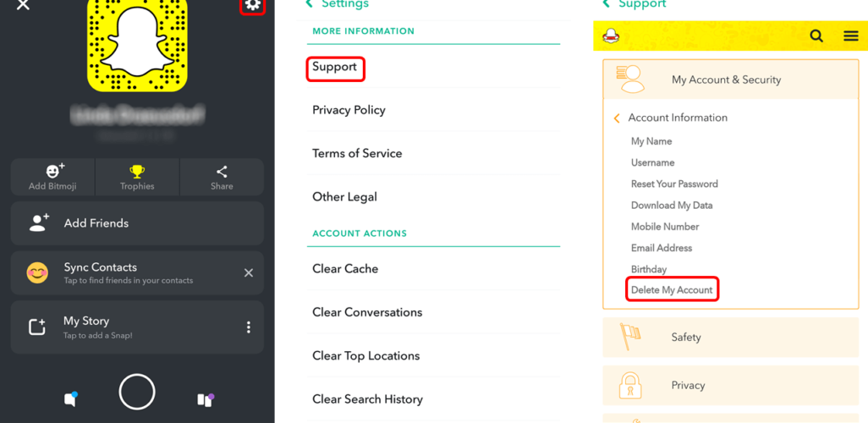Open the chat icon at the bottom left

tap(71, 398)
